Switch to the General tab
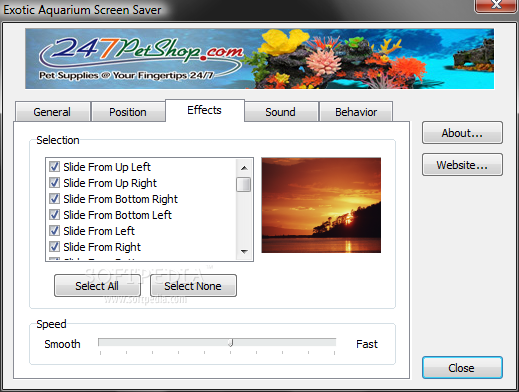Viewport: 519px width, 392px height. coord(53,112)
